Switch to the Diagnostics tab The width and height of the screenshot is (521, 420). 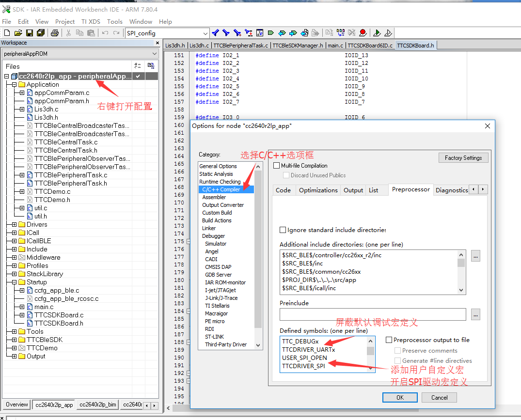tap(452, 190)
